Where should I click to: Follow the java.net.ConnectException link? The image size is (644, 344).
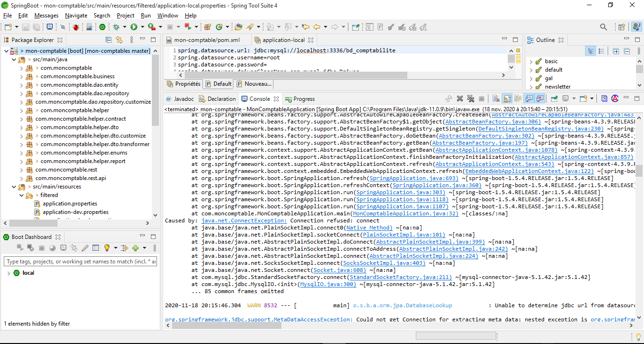point(244,221)
